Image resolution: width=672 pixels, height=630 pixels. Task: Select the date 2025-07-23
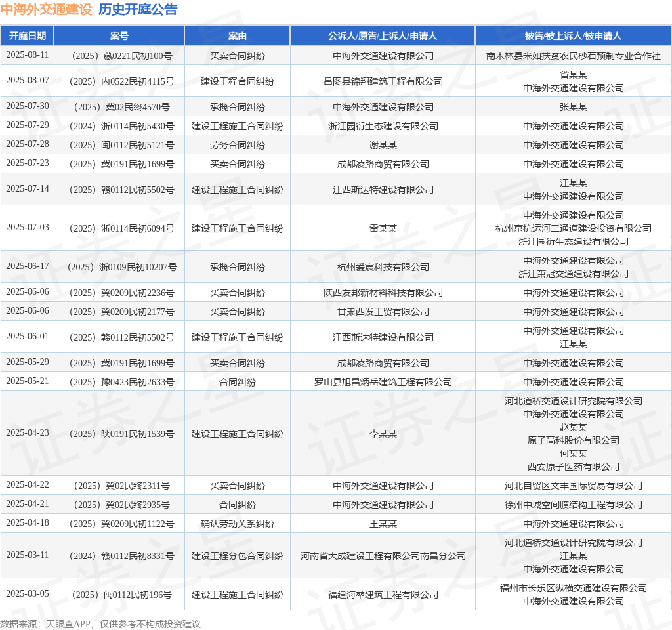[28, 163]
